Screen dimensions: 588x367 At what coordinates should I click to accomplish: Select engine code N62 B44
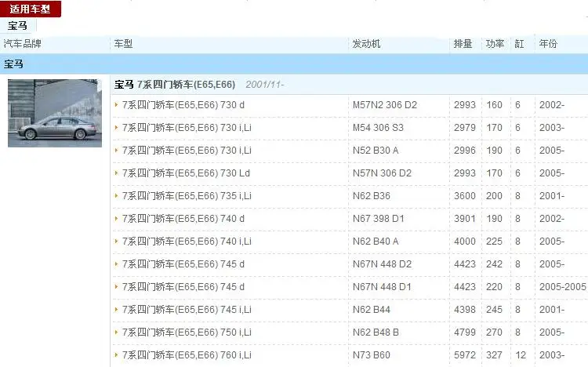[372, 309]
